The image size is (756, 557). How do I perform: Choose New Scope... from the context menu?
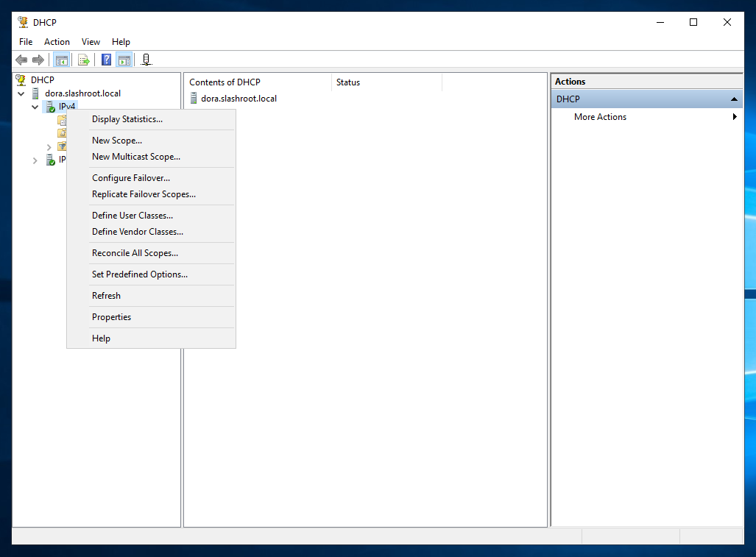pyautogui.click(x=116, y=141)
